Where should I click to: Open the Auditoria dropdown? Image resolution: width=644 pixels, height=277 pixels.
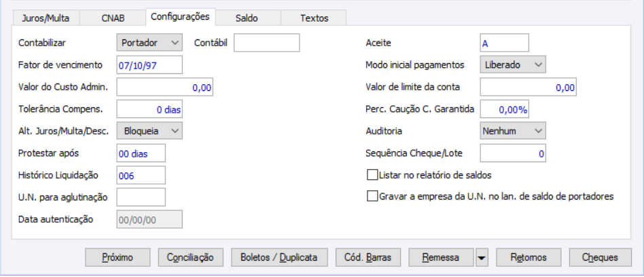click(513, 130)
